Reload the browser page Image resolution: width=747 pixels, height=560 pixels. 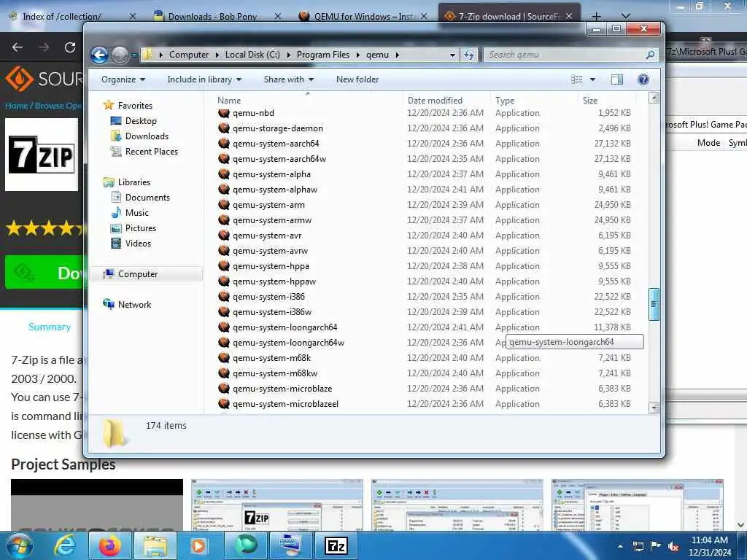tap(70, 47)
